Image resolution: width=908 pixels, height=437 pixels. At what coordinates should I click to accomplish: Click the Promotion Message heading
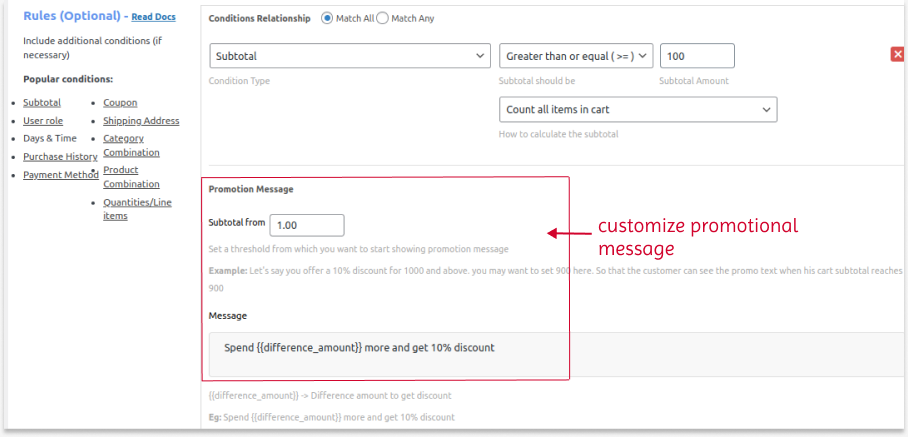coord(251,189)
